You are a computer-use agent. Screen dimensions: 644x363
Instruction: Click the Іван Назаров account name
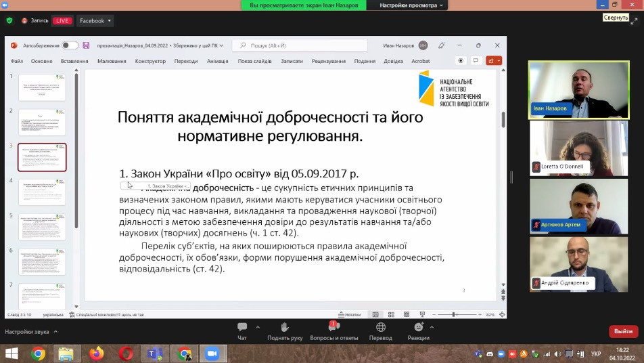pyautogui.click(x=398, y=45)
